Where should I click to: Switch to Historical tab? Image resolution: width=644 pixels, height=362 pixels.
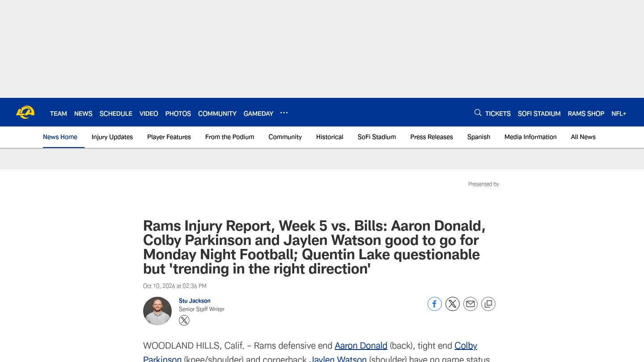(330, 137)
